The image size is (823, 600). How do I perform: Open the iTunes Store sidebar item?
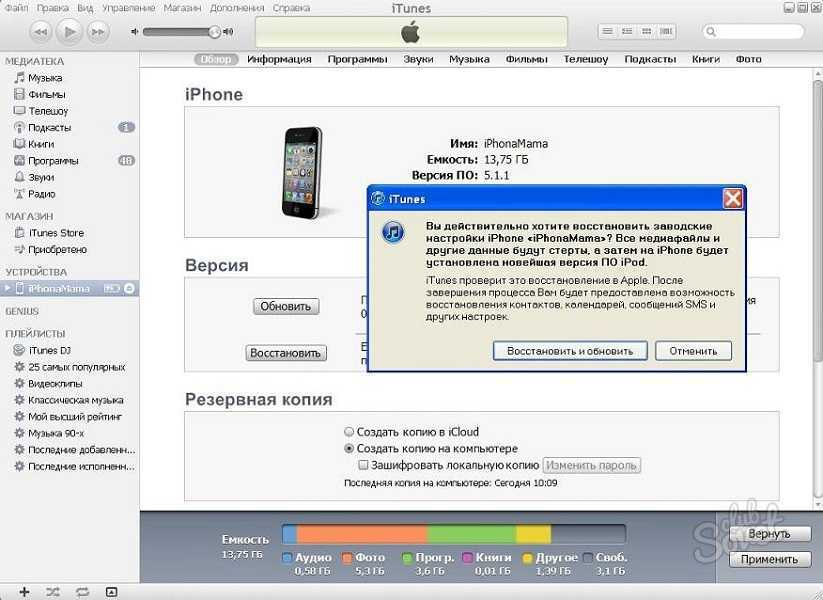coord(56,233)
